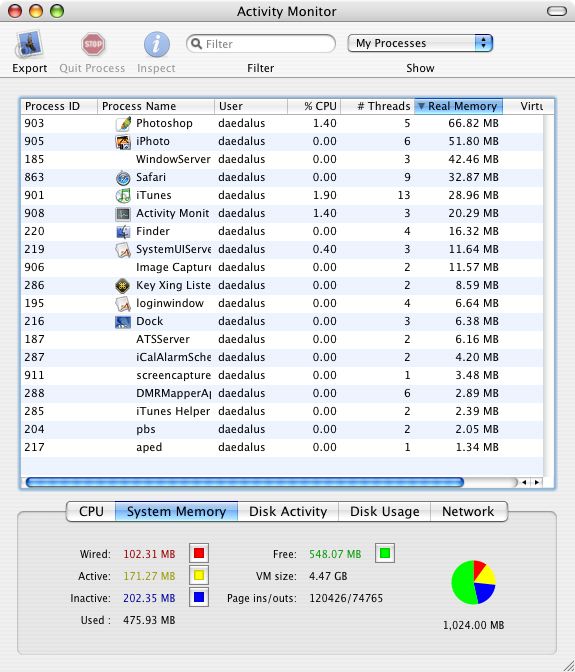Click the Photoshop process icon
This screenshot has height=672, width=575.
coord(123,123)
